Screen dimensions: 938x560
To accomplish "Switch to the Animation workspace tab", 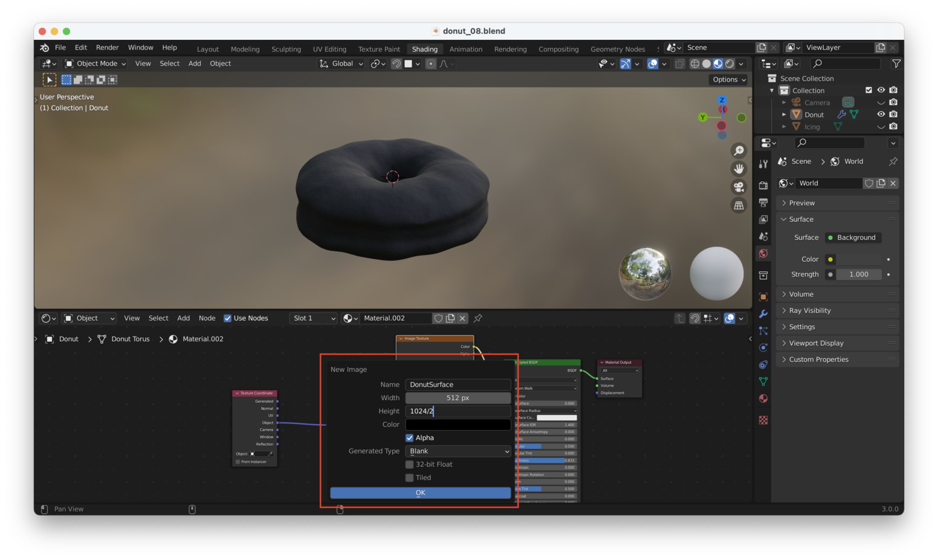I will click(465, 49).
